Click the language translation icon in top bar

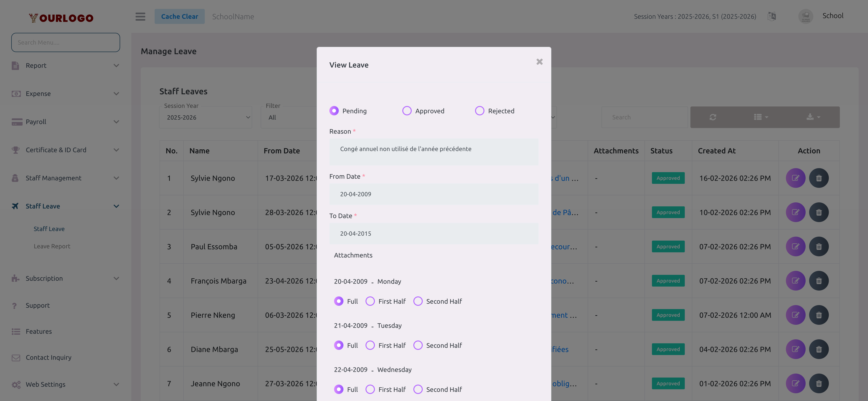pos(772,16)
